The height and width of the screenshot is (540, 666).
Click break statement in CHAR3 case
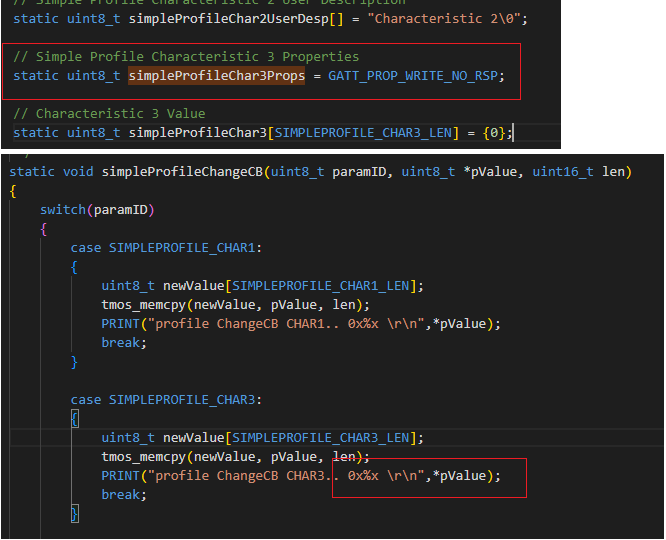point(124,495)
